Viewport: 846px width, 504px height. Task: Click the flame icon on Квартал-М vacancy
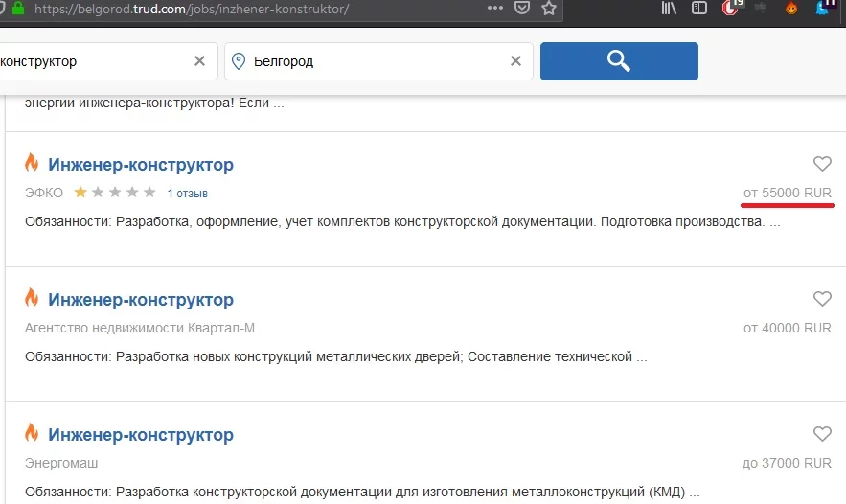32,297
